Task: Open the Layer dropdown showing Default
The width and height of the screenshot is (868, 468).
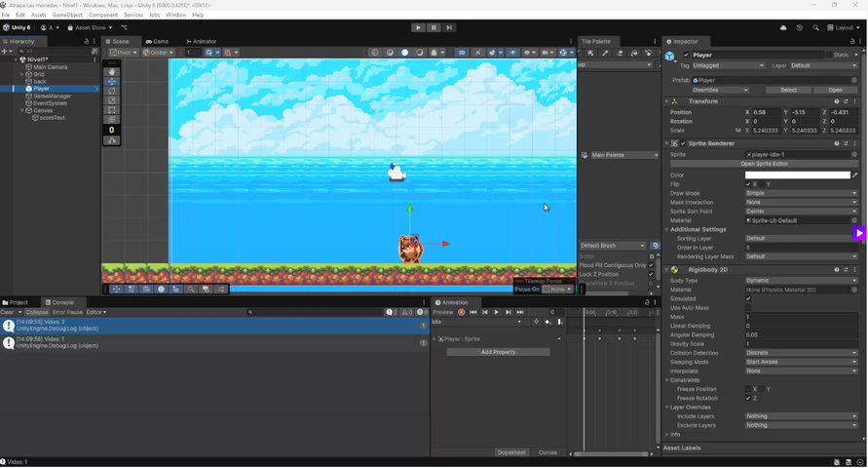Action: [824, 65]
